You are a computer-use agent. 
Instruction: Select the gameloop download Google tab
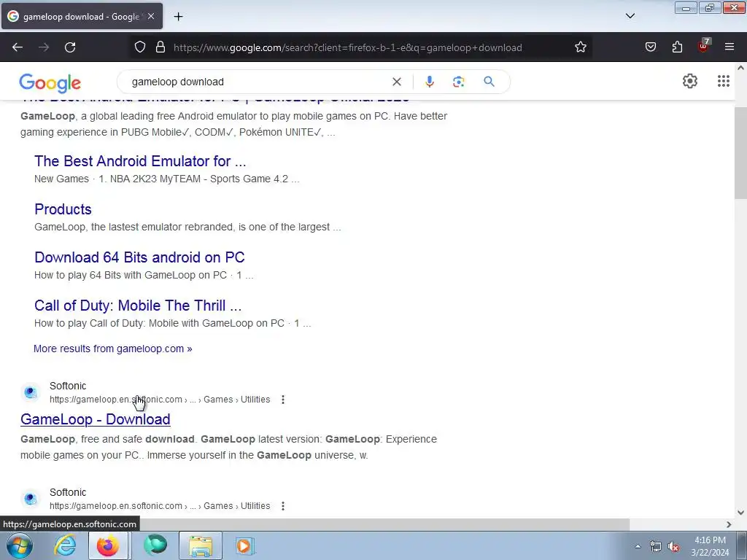coord(82,16)
